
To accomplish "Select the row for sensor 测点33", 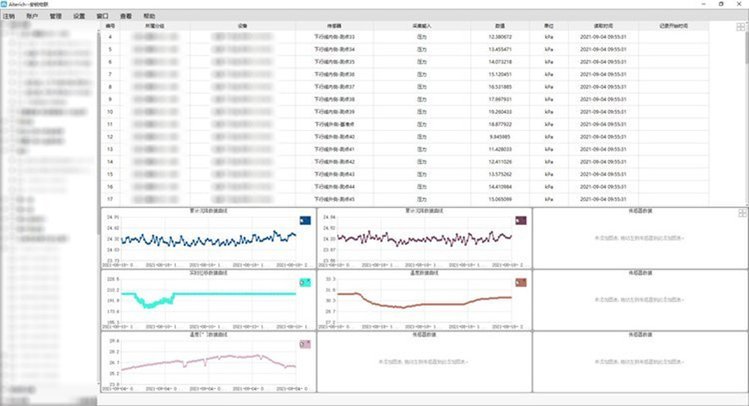I will 341,37.
